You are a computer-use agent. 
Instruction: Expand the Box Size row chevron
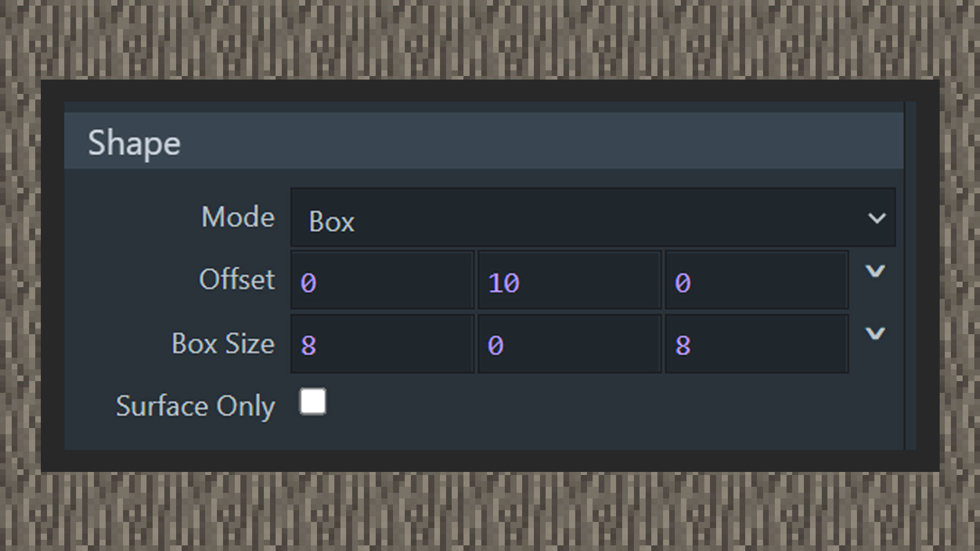tap(875, 334)
